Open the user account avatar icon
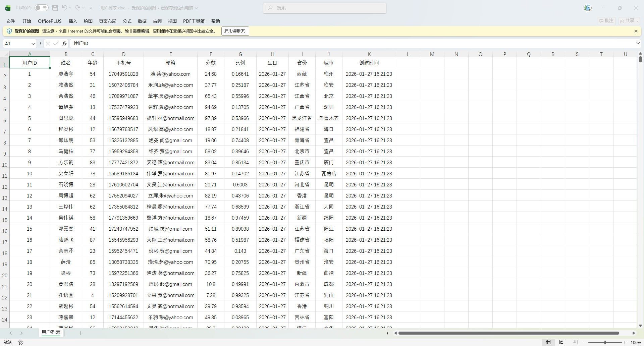Screen dimensions: 644x346 588,8
